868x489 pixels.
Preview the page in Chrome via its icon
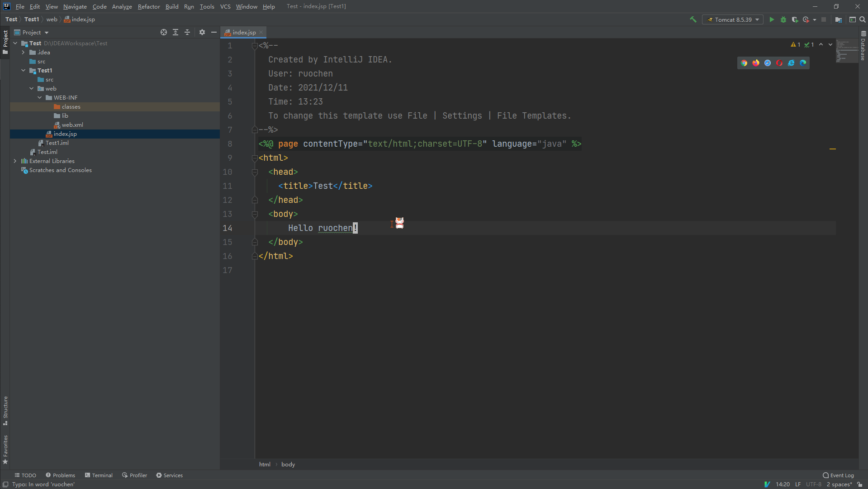click(x=744, y=63)
